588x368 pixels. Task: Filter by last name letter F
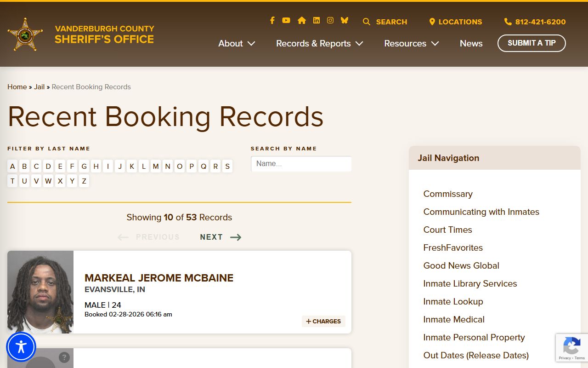tap(72, 167)
